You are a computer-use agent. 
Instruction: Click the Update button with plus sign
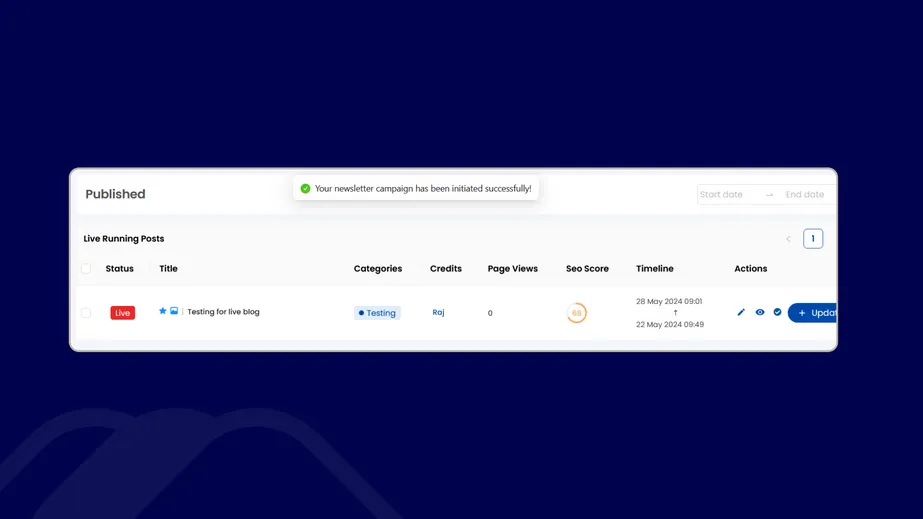[813, 313]
